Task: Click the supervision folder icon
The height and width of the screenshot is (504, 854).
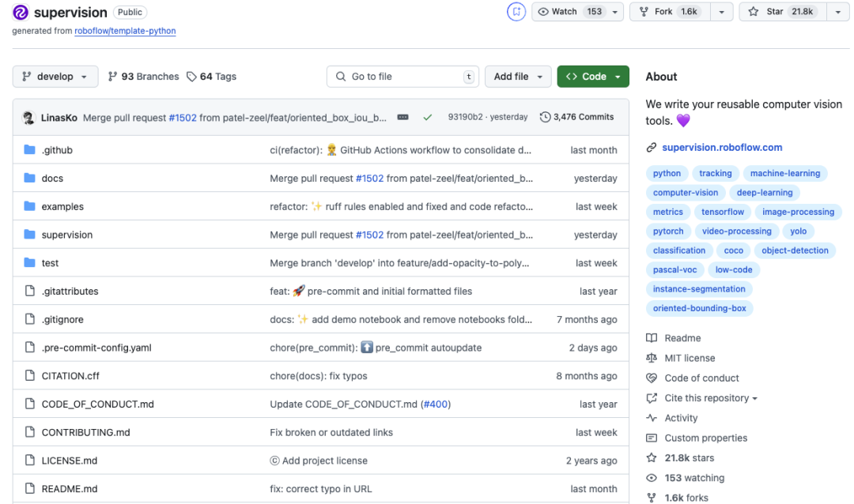Action: [x=30, y=235]
